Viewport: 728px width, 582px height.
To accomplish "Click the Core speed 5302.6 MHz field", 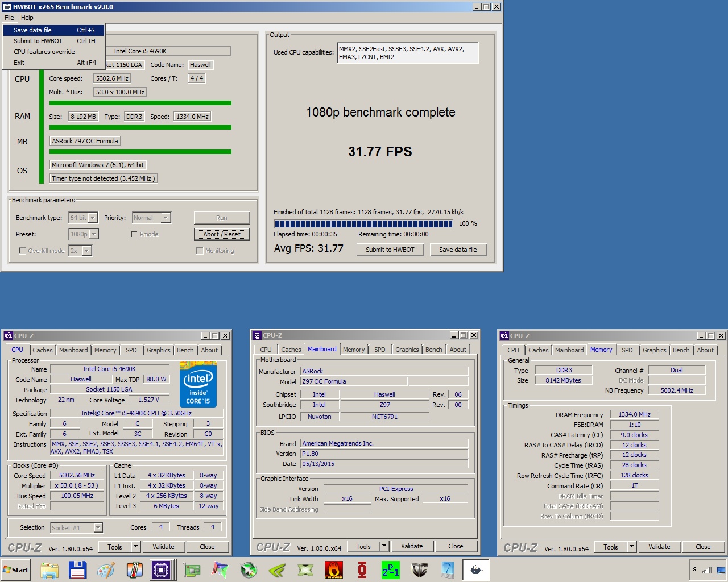I will [113, 78].
